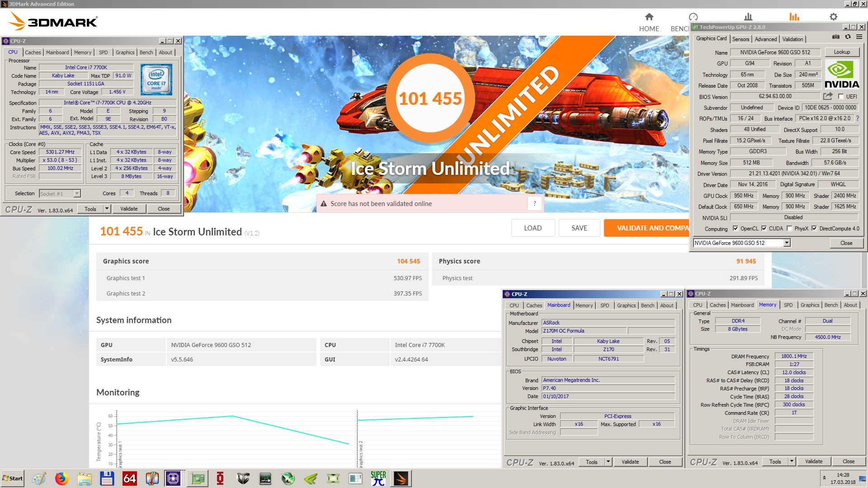Select Graphics tab in Mainboard CPU-Z window

626,305
